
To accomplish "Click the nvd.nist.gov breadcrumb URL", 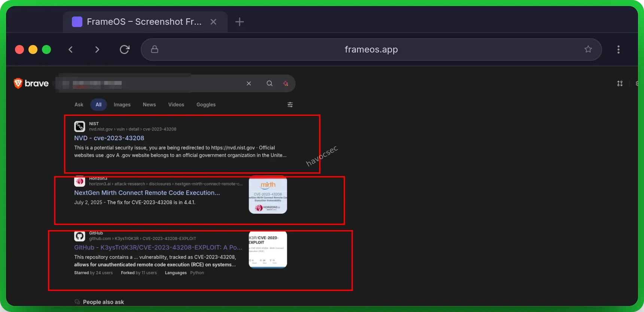I will [x=133, y=129].
